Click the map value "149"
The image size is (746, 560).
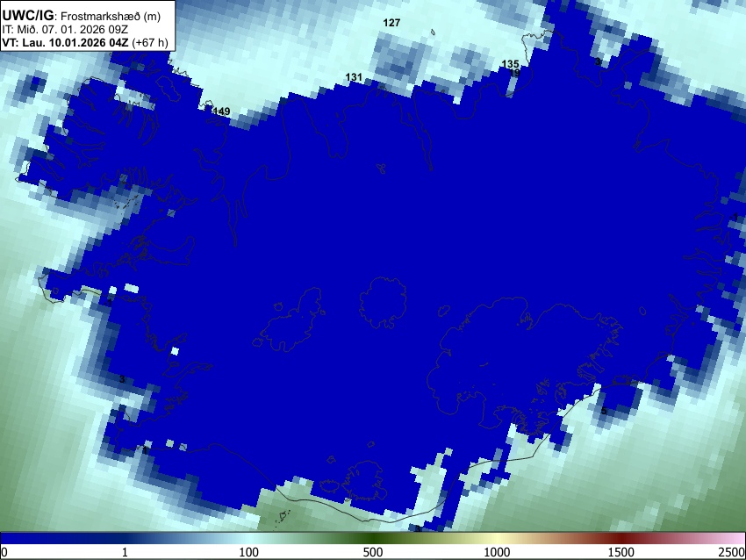(x=221, y=111)
